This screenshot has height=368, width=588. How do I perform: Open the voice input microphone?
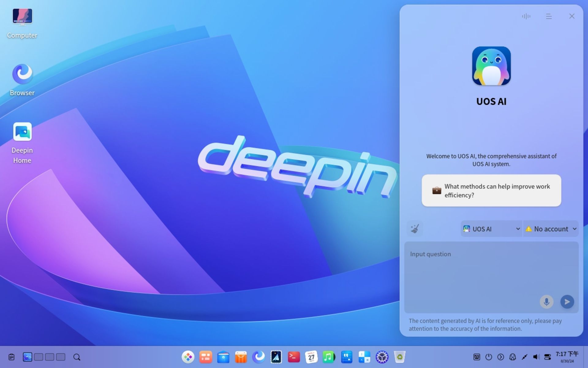click(547, 301)
